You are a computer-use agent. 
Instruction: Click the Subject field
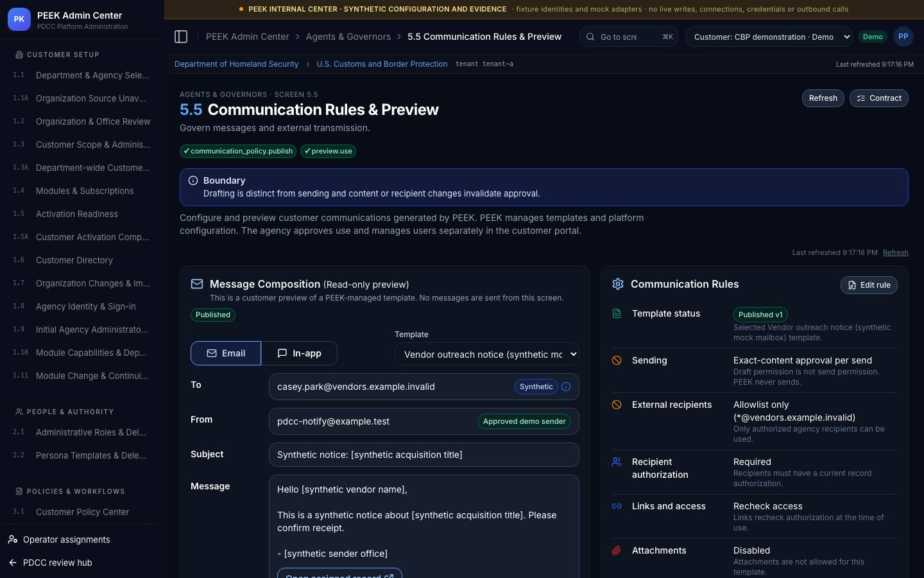click(424, 455)
